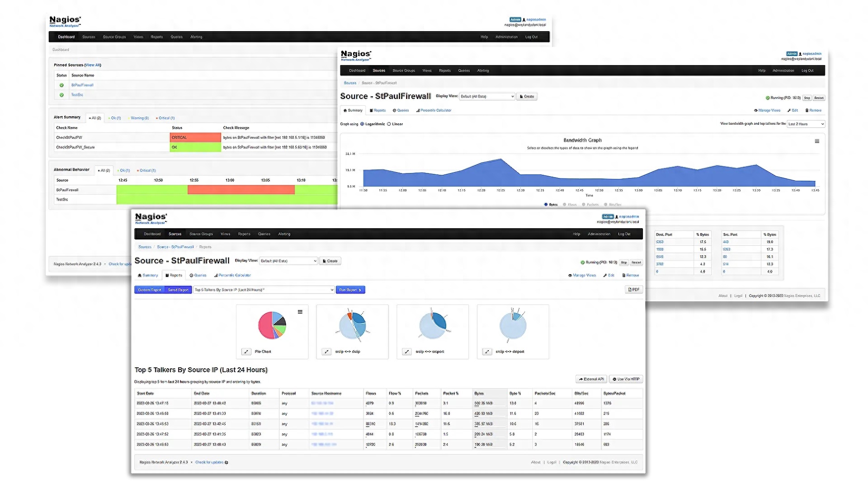The image size is (868, 488).
Task: Open the Top 5 Talkers report dropdown
Action: pos(264,290)
